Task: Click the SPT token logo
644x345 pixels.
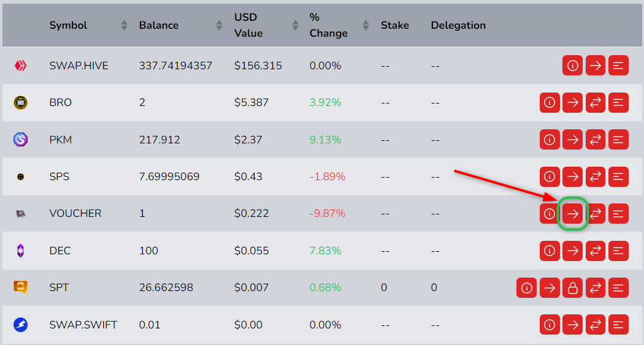Action: click(20, 287)
